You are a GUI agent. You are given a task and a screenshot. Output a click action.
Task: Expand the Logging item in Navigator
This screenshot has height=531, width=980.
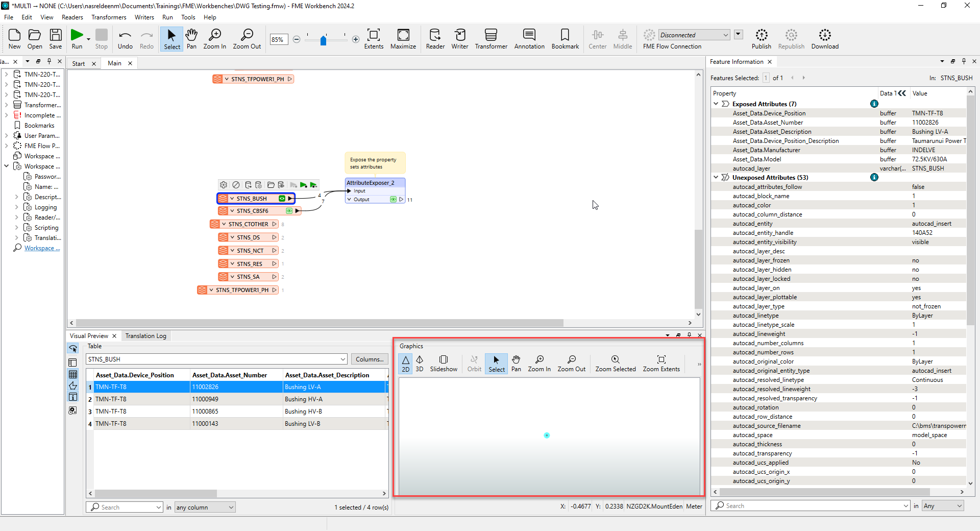[x=17, y=207]
